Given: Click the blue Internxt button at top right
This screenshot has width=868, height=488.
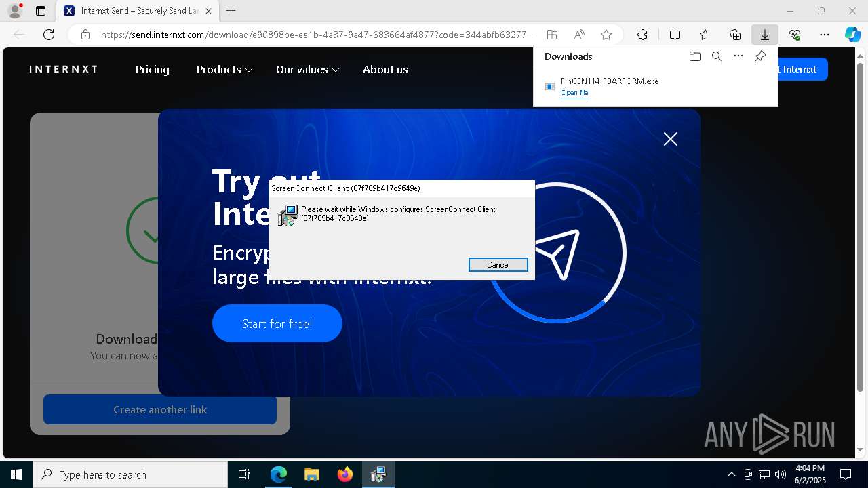Looking at the screenshot, I should (803, 69).
